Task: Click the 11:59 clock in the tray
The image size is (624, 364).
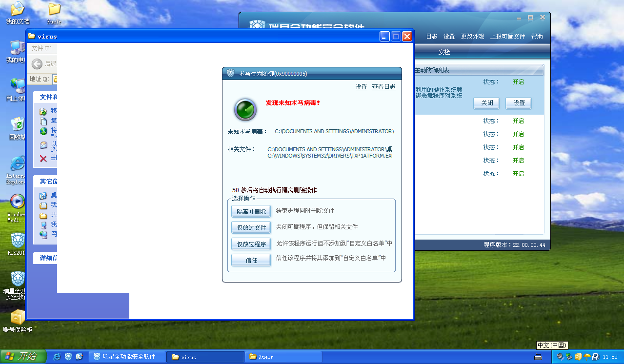Action: click(610, 357)
